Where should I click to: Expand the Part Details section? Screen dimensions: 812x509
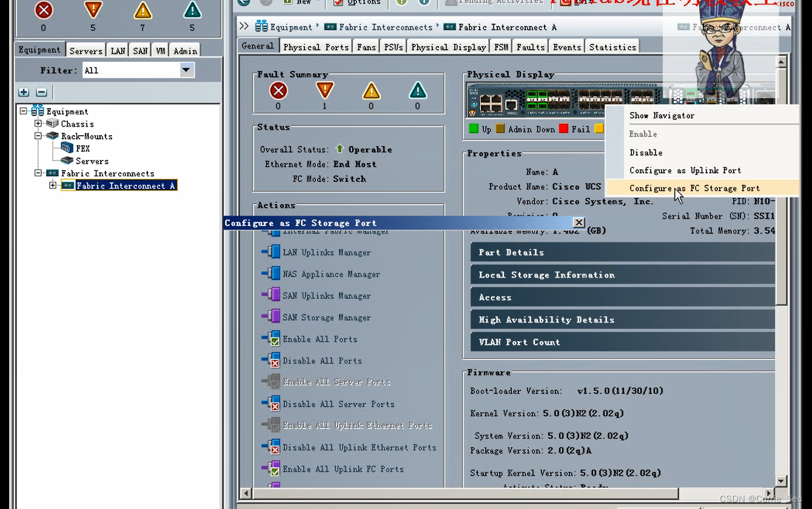tap(623, 252)
